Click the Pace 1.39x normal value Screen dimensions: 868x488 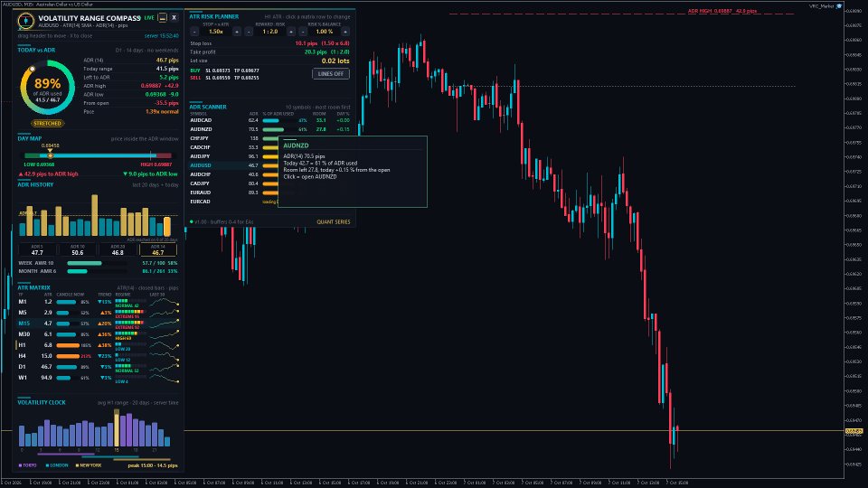(162, 112)
